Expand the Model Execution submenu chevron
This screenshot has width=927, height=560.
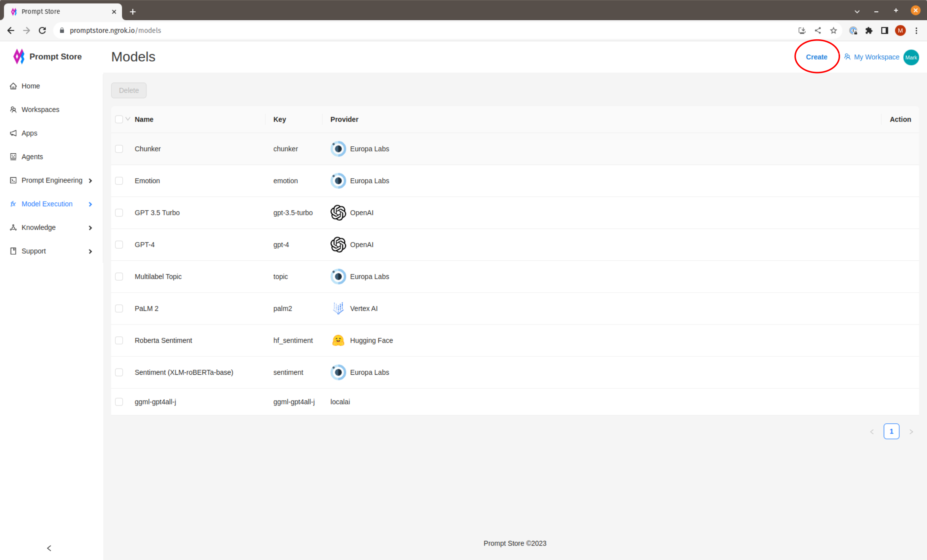click(x=90, y=204)
